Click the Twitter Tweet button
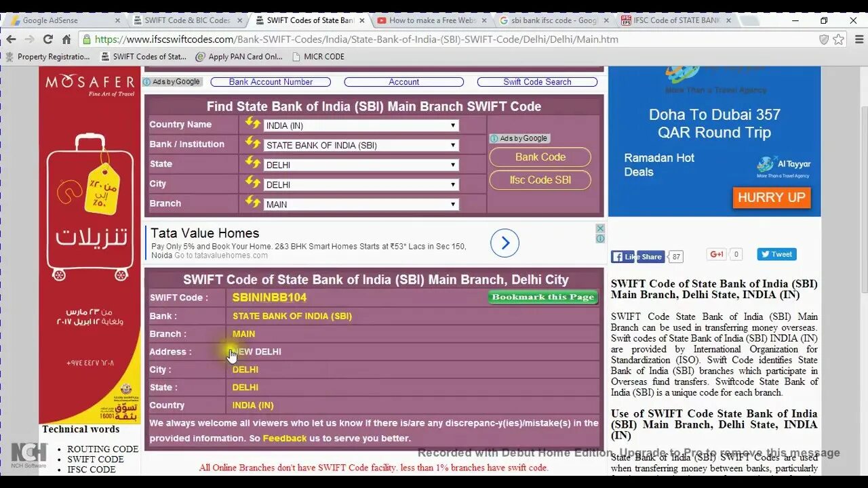The width and height of the screenshot is (868, 488). coord(776,254)
